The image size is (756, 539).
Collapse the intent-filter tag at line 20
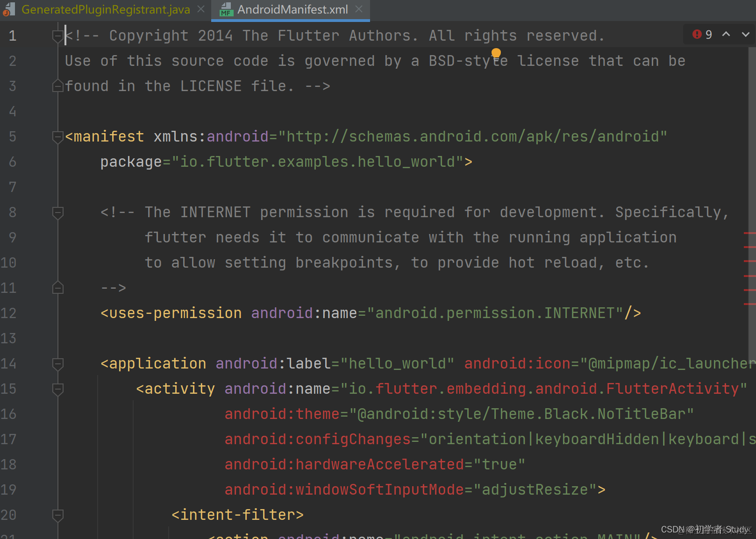coord(58,515)
